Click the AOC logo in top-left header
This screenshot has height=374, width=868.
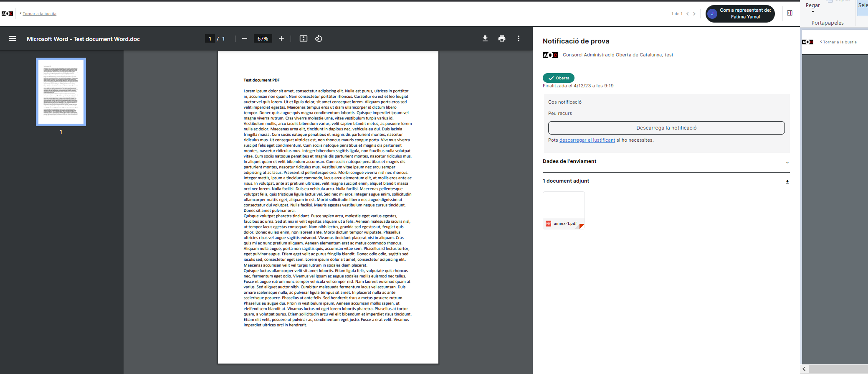(x=7, y=13)
